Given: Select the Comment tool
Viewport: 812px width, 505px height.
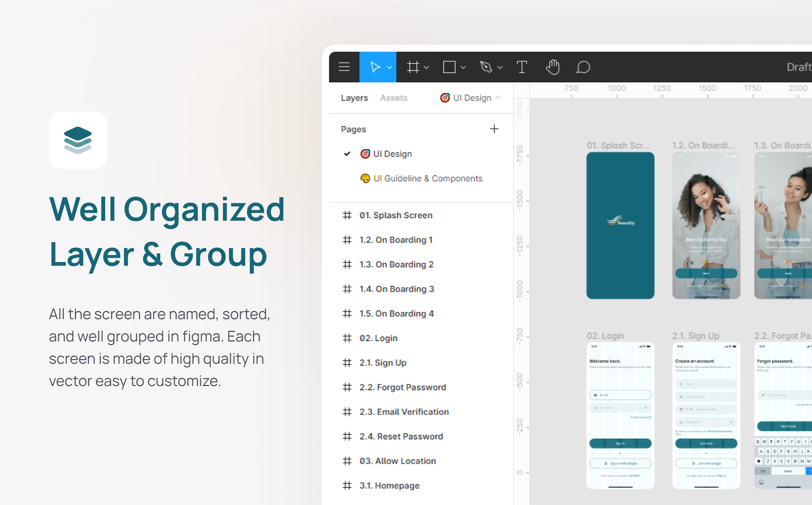Looking at the screenshot, I should (583, 67).
